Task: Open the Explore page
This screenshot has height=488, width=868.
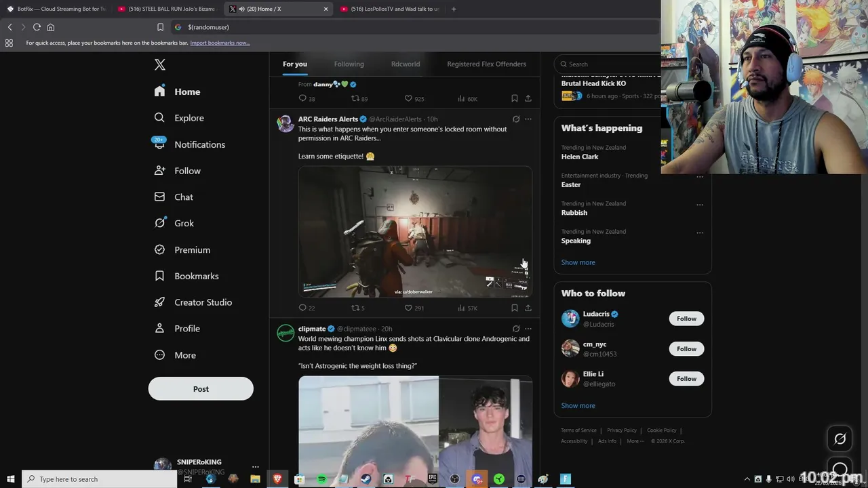Action: click(x=179, y=118)
